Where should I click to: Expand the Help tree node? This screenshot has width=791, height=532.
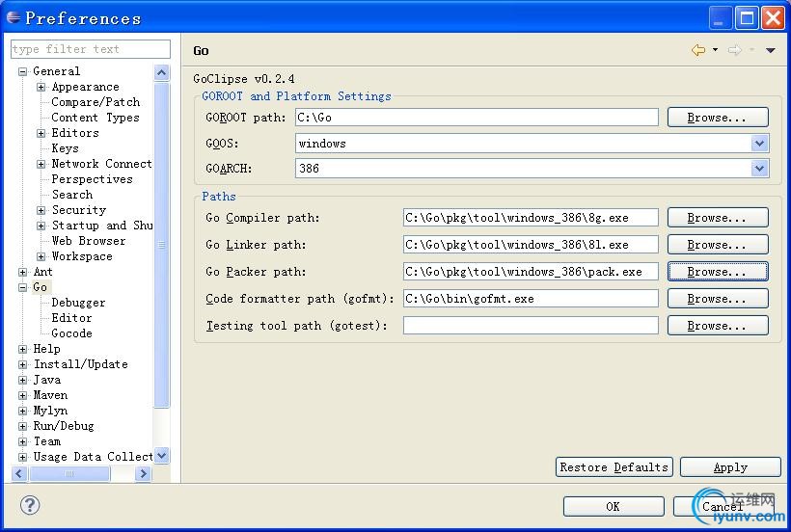coord(23,349)
